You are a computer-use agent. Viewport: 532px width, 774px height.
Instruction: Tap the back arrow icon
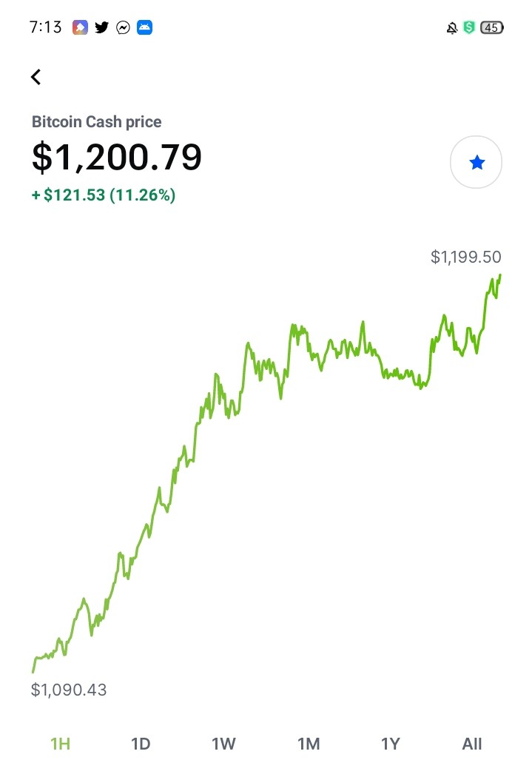point(36,77)
